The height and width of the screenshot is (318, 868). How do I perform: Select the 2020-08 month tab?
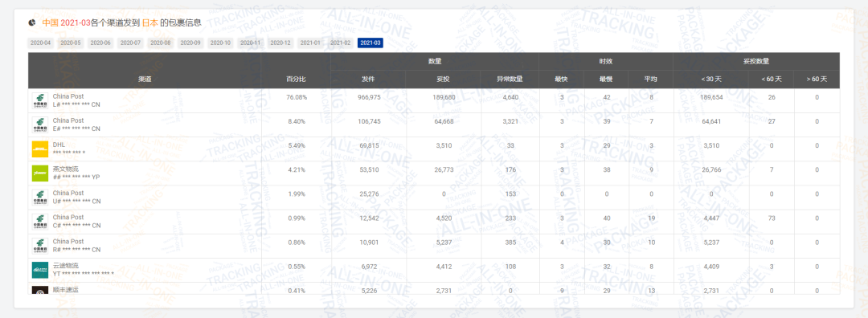coord(161,43)
